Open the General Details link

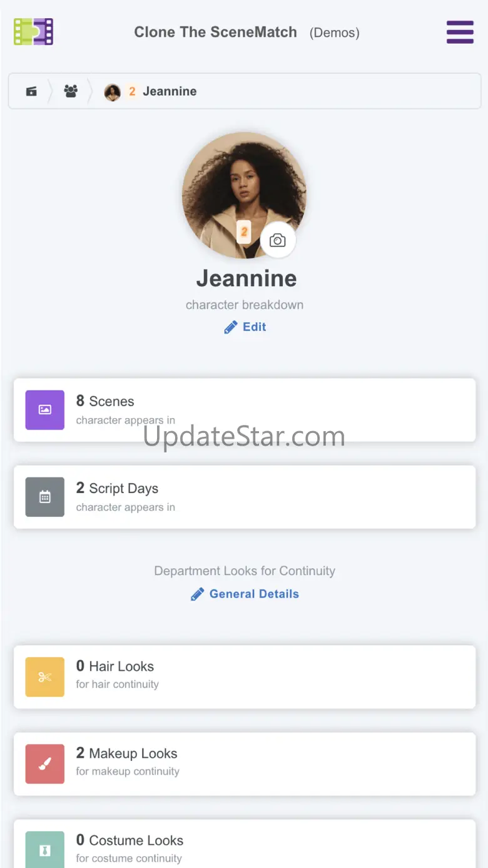click(x=245, y=594)
